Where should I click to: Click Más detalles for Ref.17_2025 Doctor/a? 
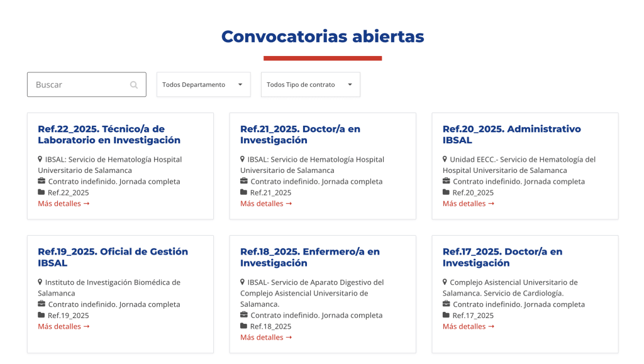pos(469,326)
